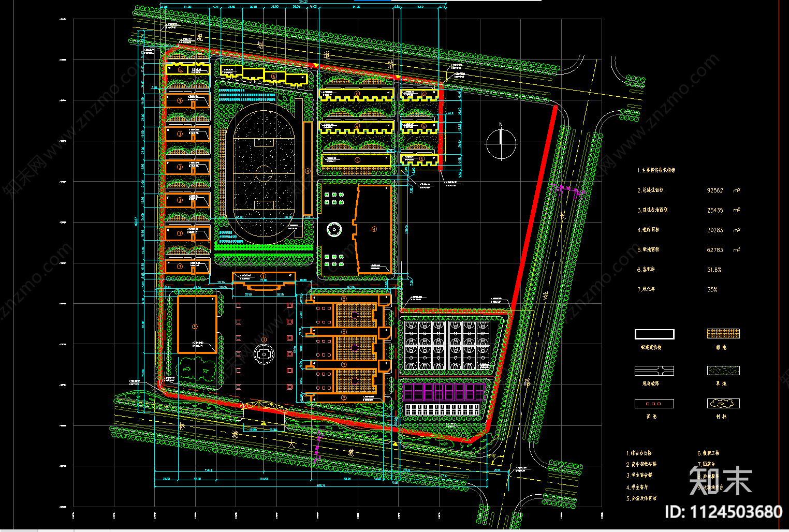Select the center circle of the football field
This screenshot has height=532, width=789.
[x=264, y=173]
